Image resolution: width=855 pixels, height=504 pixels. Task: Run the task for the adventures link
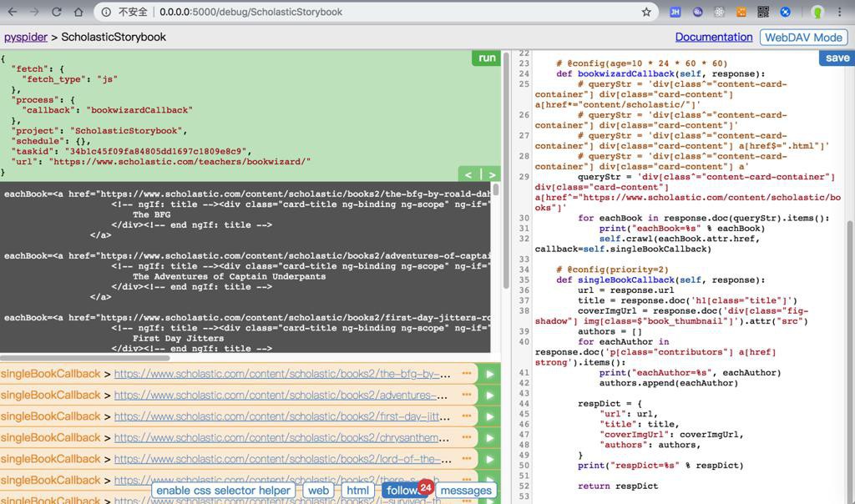[489, 396]
